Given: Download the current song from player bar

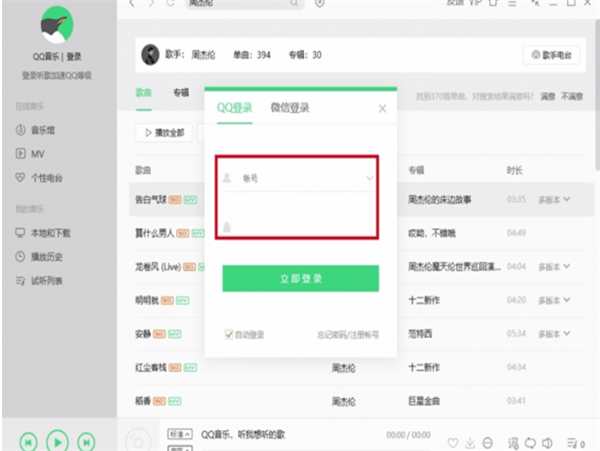Looking at the screenshot, I should pos(470,443).
